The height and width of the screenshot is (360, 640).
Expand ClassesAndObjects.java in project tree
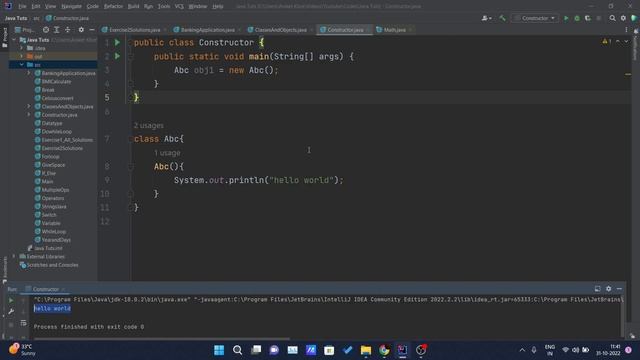[x=29, y=106]
